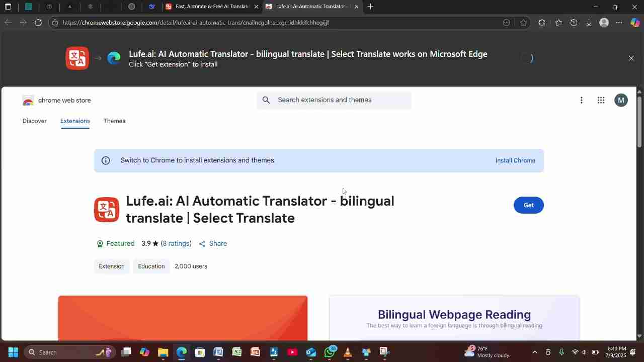
Task: Click the favorites star in the address bar
Action: click(x=523, y=22)
